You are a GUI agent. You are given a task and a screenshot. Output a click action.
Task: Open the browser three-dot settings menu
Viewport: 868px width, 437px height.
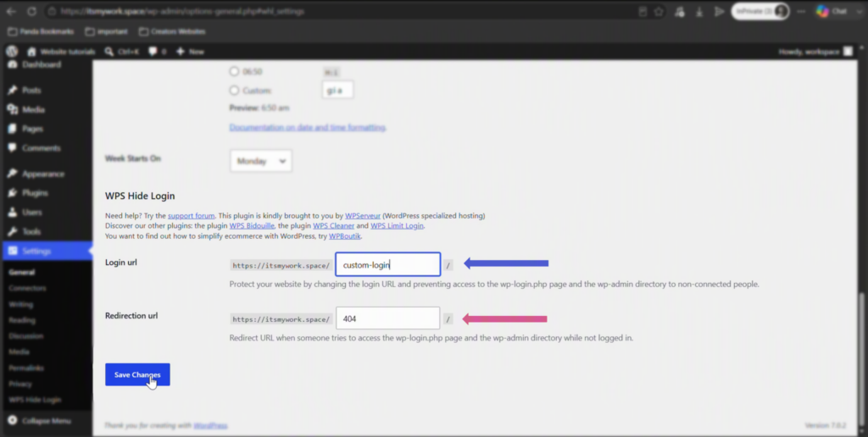pos(801,11)
